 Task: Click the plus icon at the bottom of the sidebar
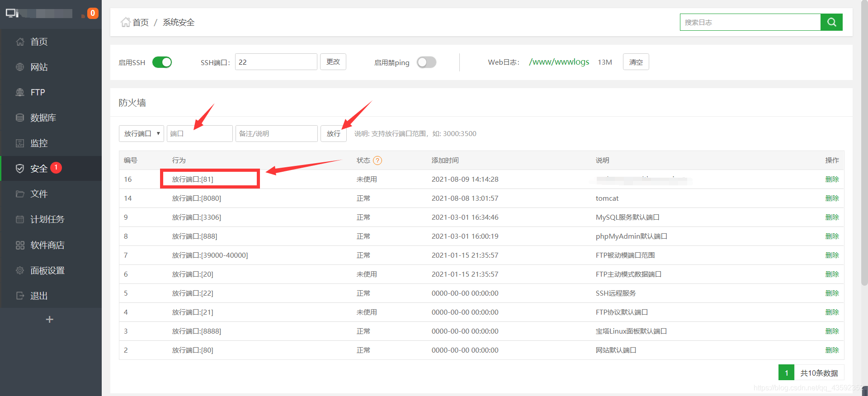click(50, 319)
